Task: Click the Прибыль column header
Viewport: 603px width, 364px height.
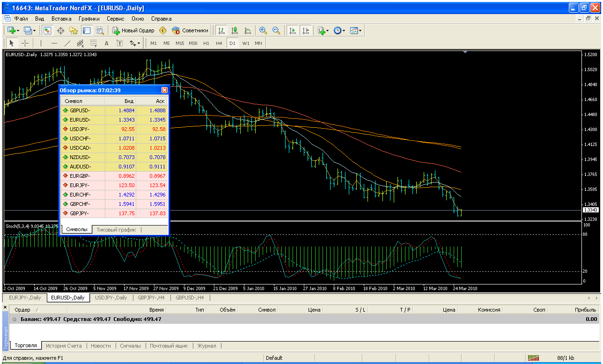Action: [x=585, y=310]
